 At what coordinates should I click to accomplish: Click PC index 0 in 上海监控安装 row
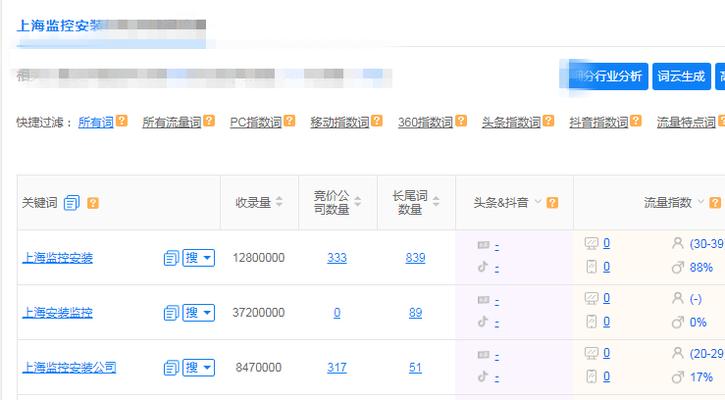click(x=607, y=243)
